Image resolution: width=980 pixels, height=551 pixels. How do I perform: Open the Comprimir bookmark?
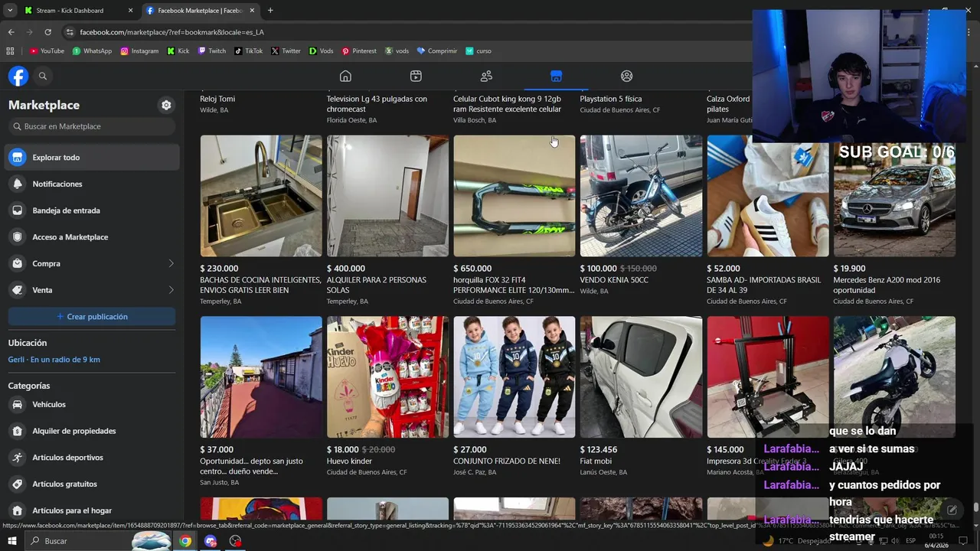coord(437,51)
